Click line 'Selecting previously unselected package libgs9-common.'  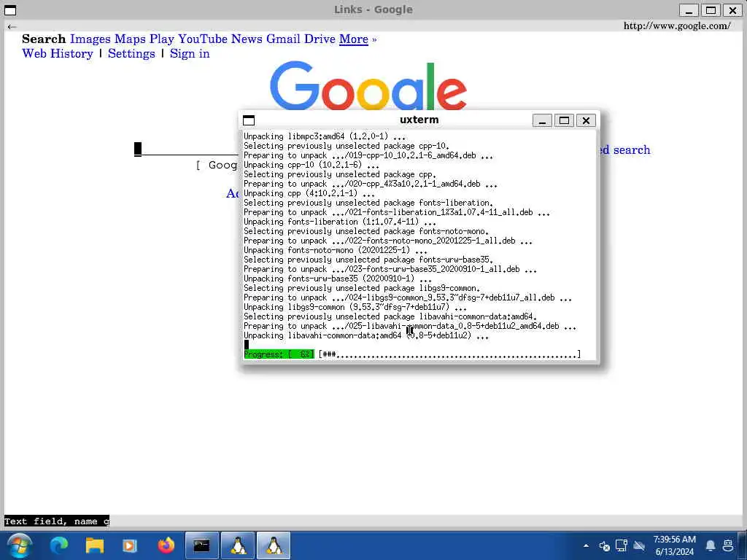pyautogui.click(x=362, y=288)
